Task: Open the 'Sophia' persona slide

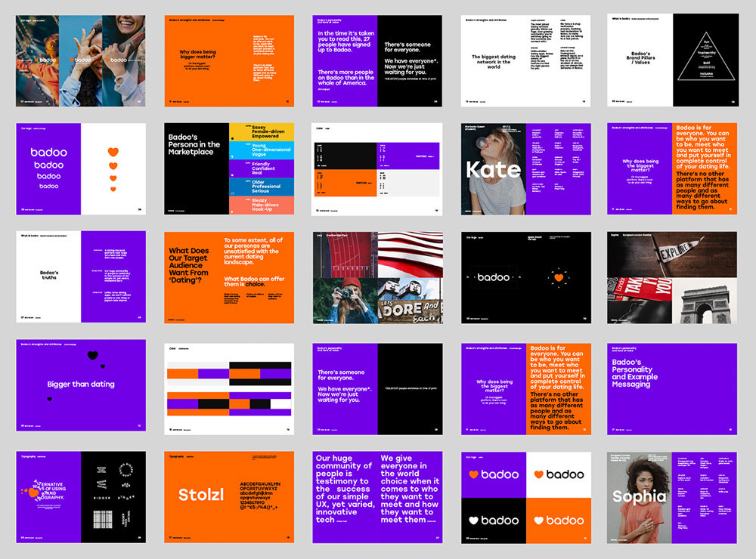Action: (x=672, y=497)
